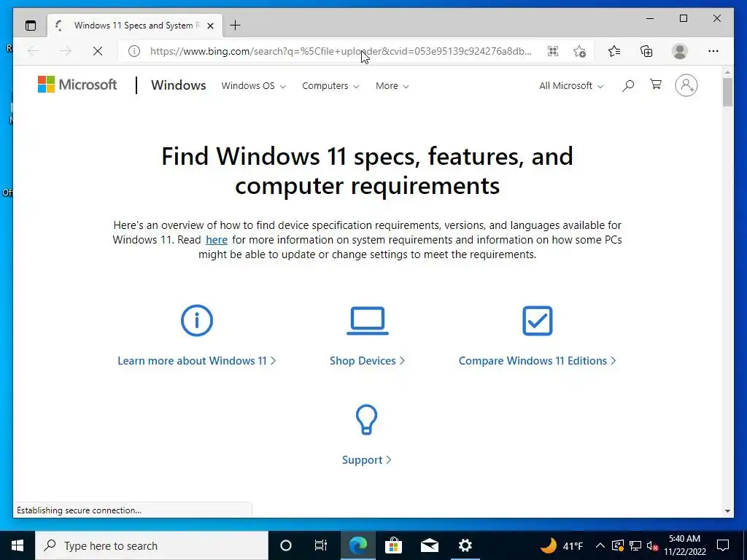Open Microsoft Store from the taskbar

pos(393,545)
